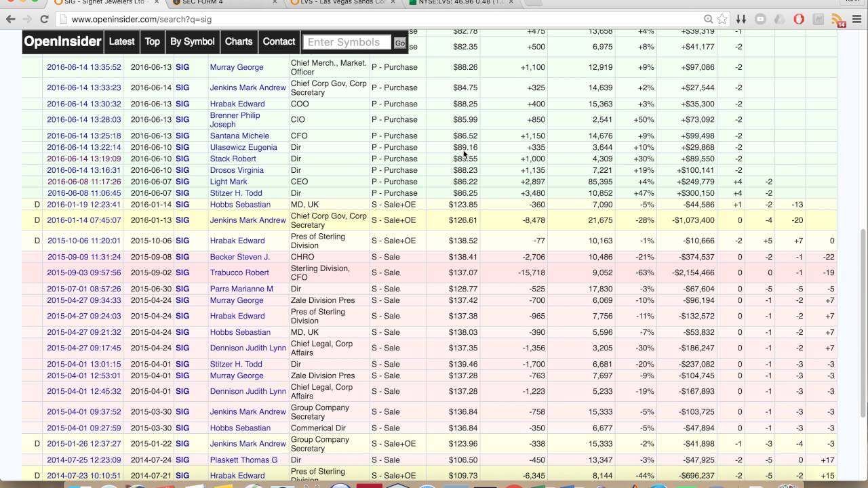Viewport: 868px width, 488px height.
Task: Select the price $106.50
Action: click(463, 460)
